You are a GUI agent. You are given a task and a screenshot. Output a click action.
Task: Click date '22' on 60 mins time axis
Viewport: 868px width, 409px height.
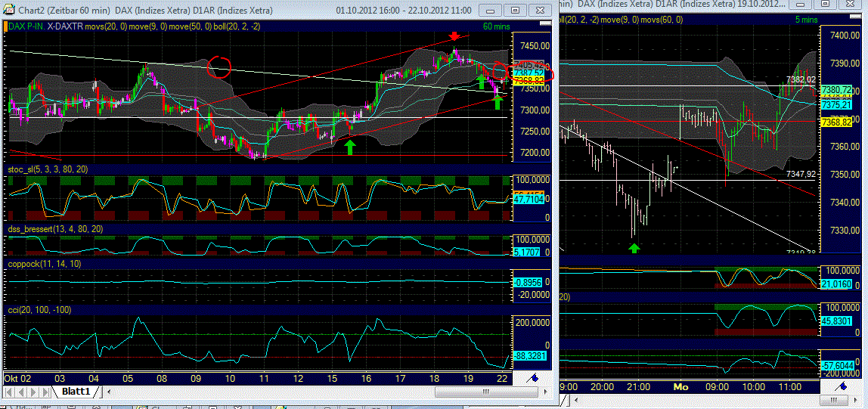503,379
